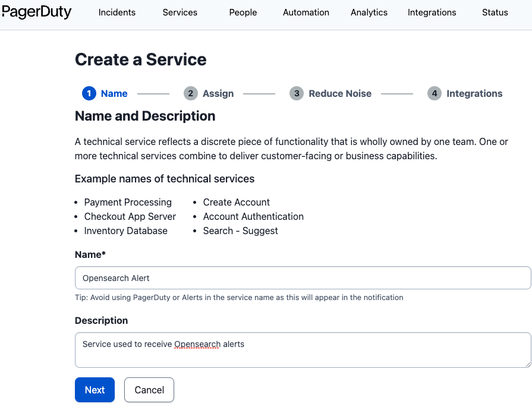The width and height of the screenshot is (532, 410).
Task: Open the Status menu item
Action: click(x=495, y=12)
